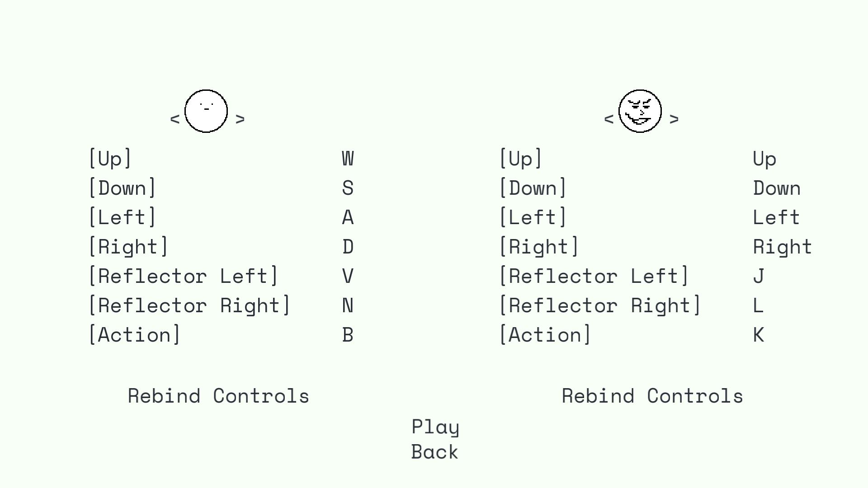Image resolution: width=868 pixels, height=488 pixels.
Task: Click Player 1 Reflector Left icon
Action: pyautogui.click(x=184, y=275)
